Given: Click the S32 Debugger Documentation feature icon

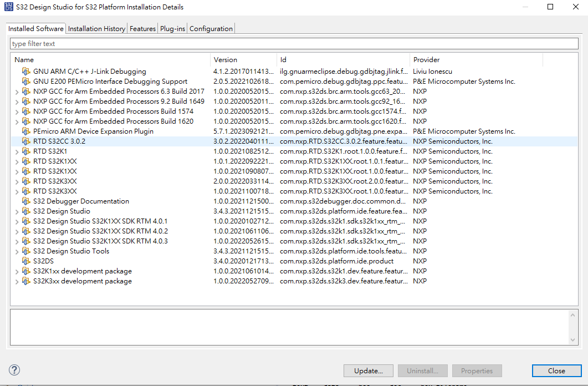Looking at the screenshot, I should tap(26, 201).
